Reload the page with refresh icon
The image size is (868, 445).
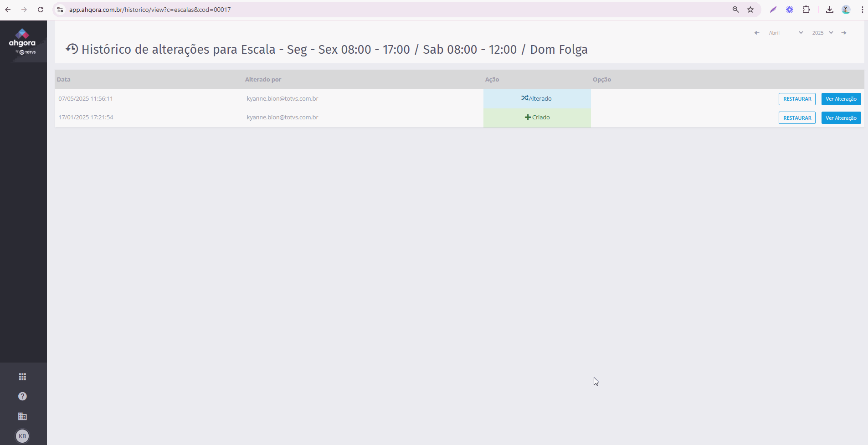tap(41, 10)
